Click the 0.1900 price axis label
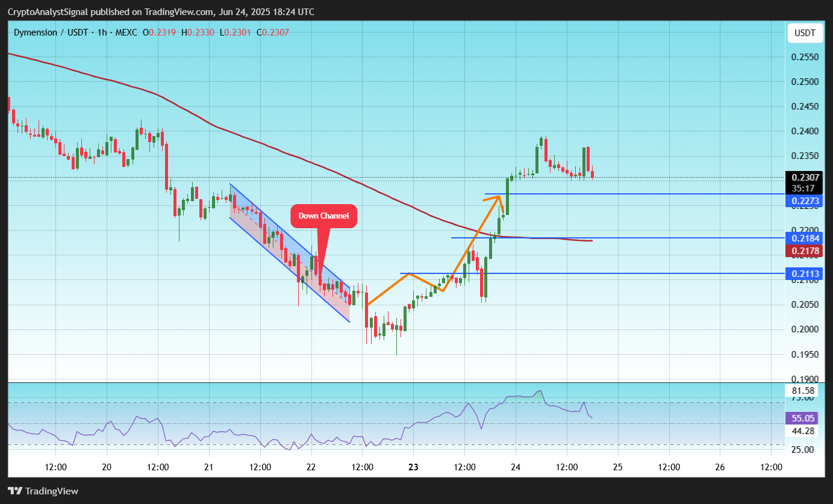Screen dimensions: 833x504 805,379
